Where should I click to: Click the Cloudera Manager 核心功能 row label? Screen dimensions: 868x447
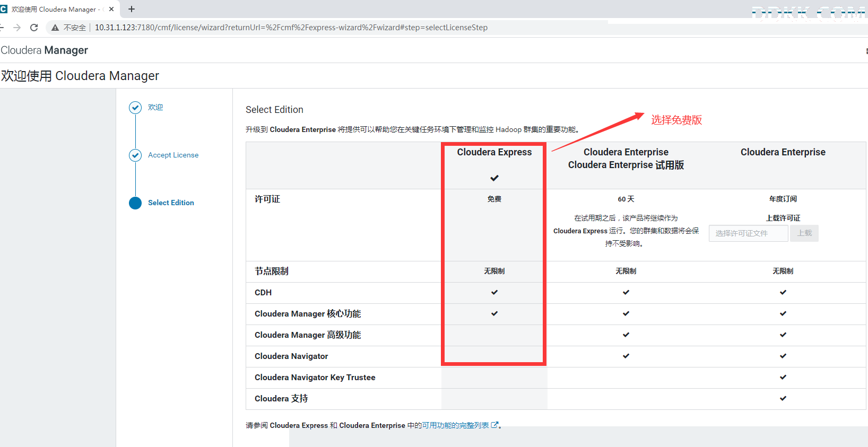(x=308, y=313)
